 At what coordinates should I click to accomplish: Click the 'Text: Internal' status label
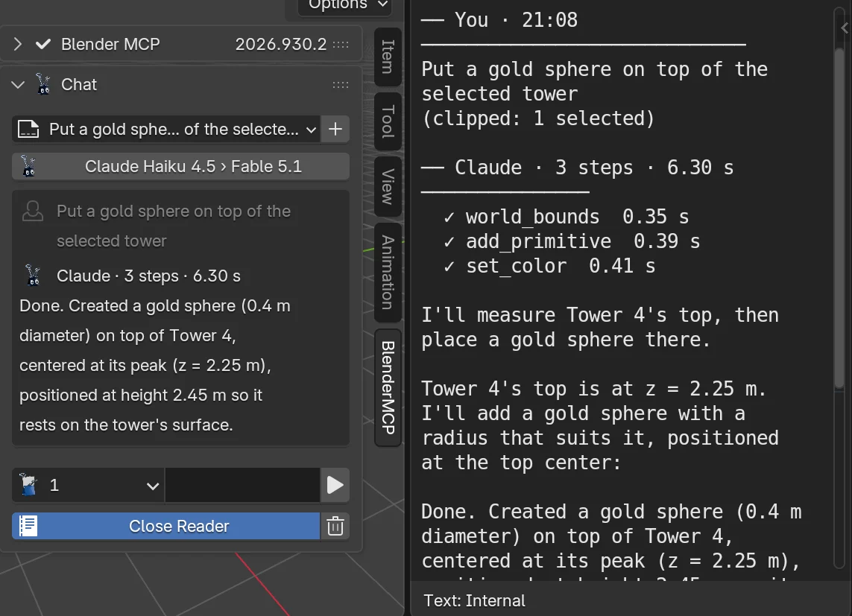[474, 601]
